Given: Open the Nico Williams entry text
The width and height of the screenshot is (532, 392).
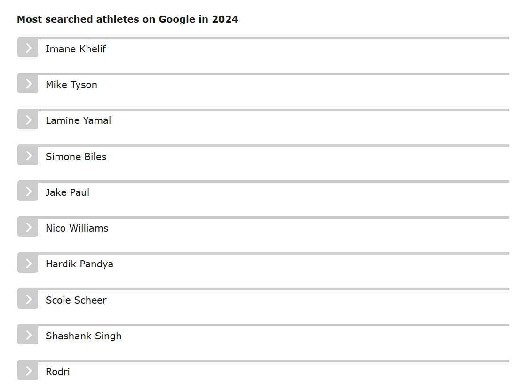Looking at the screenshot, I should [77, 228].
